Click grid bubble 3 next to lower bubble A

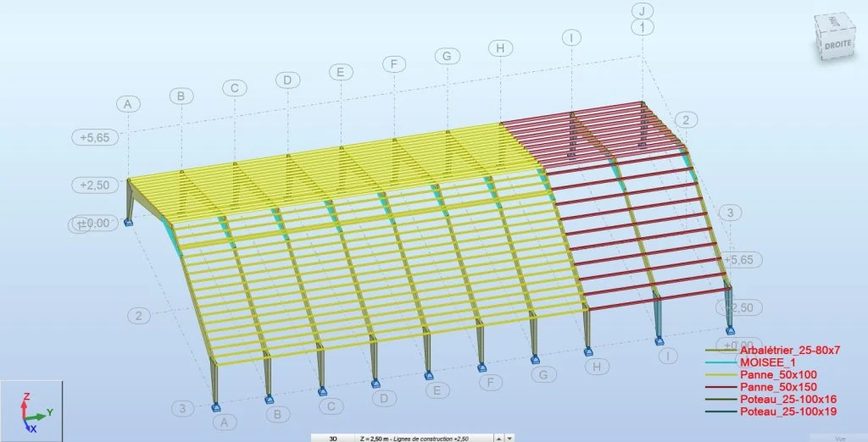click(x=183, y=409)
